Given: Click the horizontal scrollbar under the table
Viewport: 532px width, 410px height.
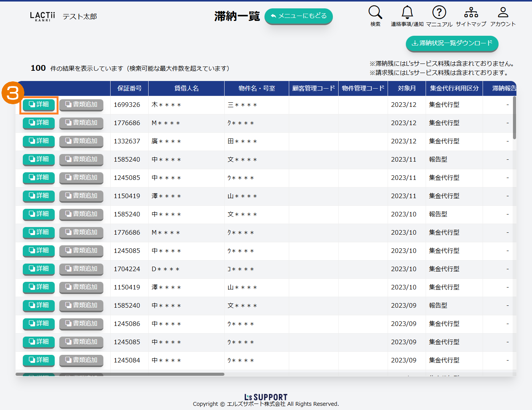Looking at the screenshot, I should [x=120, y=374].
